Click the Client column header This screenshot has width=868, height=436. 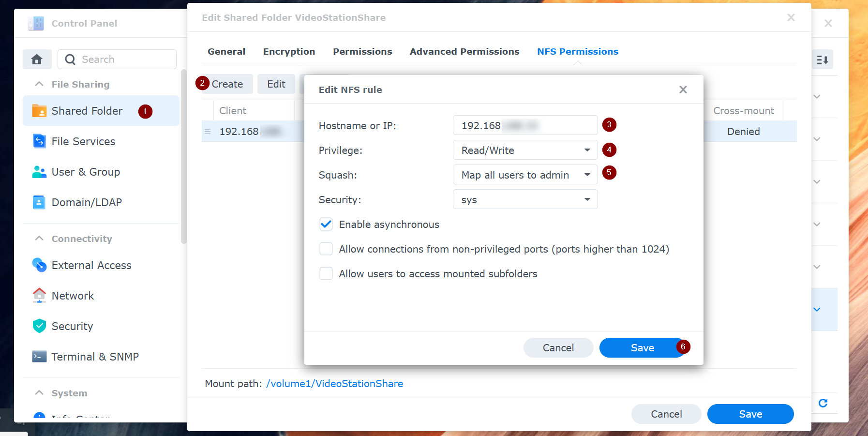pyautogui.click(x=254, y=111)
